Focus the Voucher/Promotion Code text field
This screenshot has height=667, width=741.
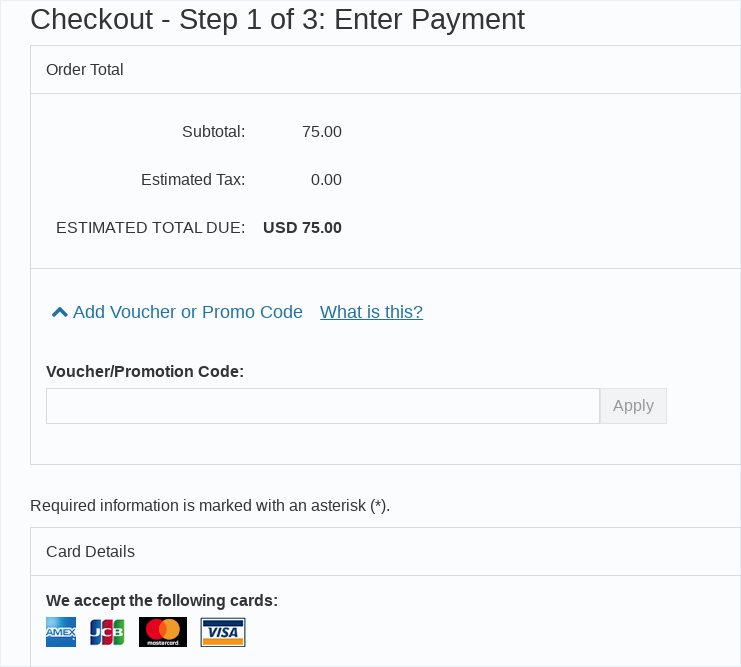pyautogui.click(x=323, y=406)
